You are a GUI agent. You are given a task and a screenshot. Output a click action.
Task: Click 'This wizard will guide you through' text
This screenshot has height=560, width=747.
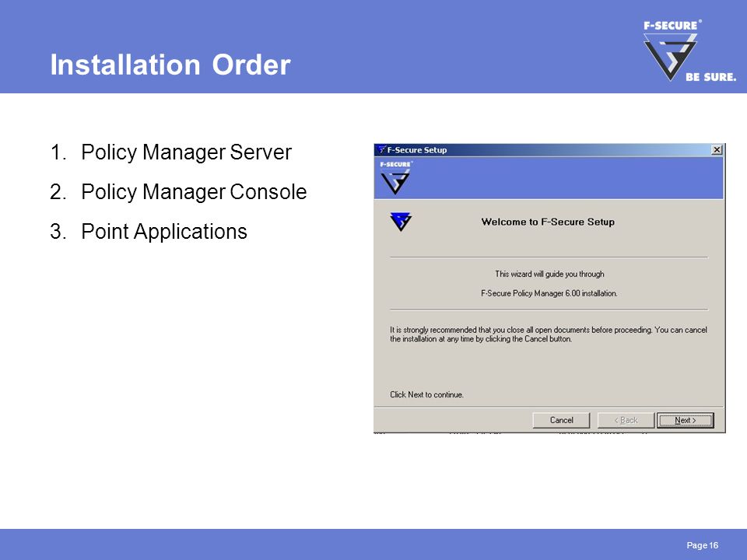pos(549,274)
